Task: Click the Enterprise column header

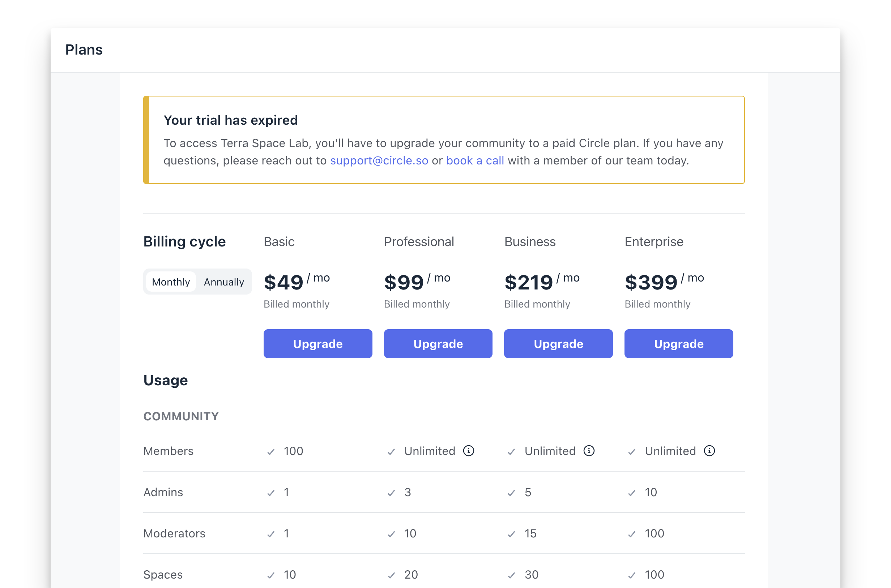Action: click(x=653, y=242)
